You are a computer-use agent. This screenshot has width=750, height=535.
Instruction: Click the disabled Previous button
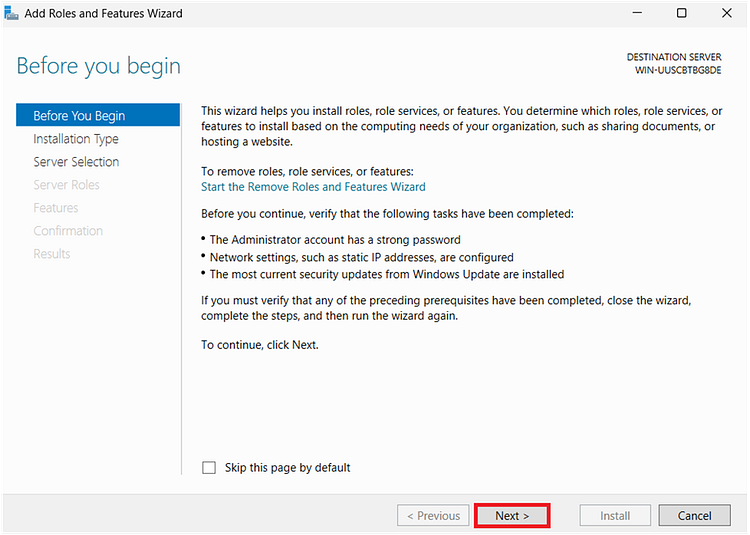tap(433, 515)
